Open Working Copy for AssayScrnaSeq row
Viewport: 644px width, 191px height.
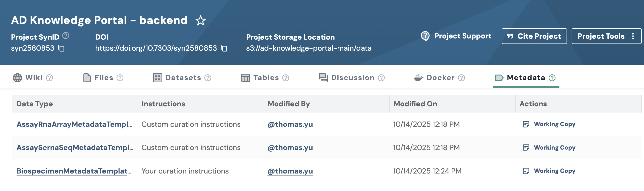point(554,148)
